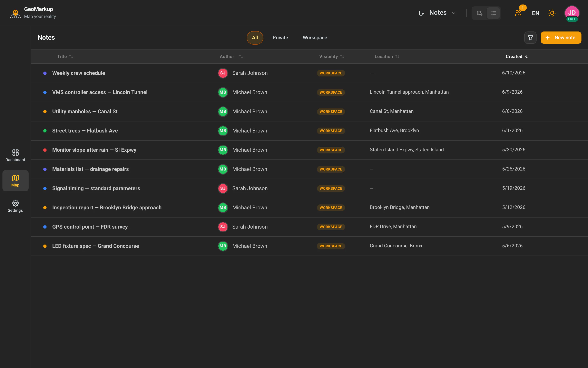The image size is (588, 368).
Task: Open note Signal timing — standard parameters
Action: [x=96, y=188]
